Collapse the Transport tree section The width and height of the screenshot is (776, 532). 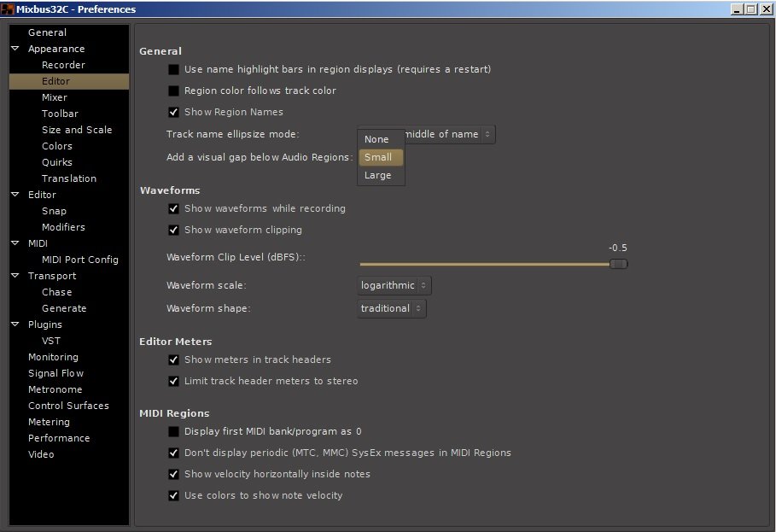point(15,276)
